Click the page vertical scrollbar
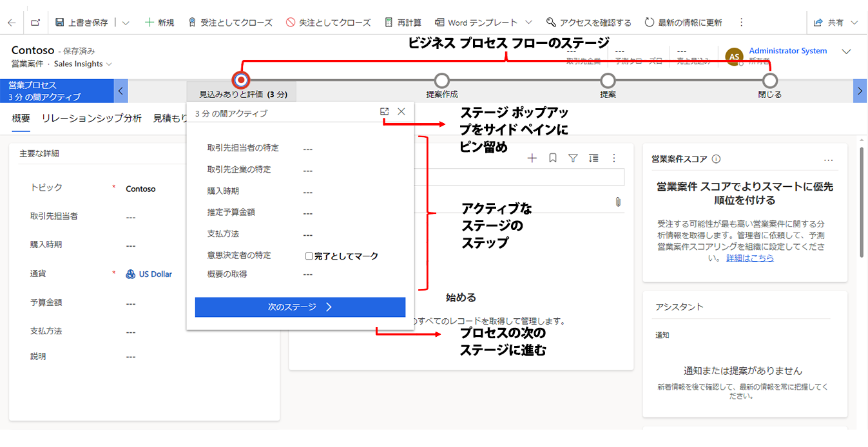 point(862,203)
